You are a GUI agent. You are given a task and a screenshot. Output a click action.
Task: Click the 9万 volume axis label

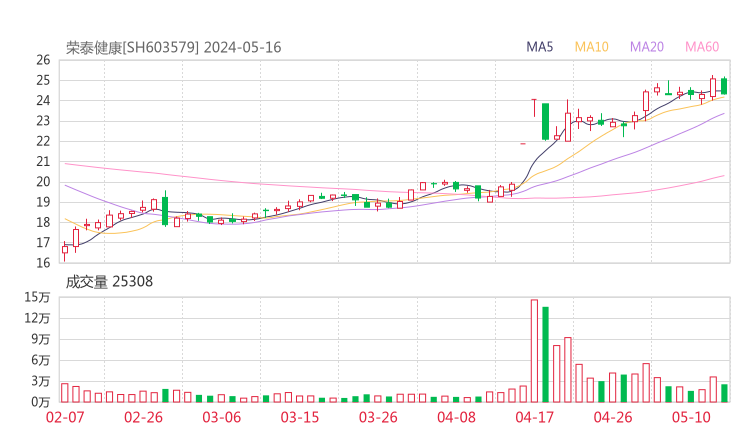tap(41, 339)
